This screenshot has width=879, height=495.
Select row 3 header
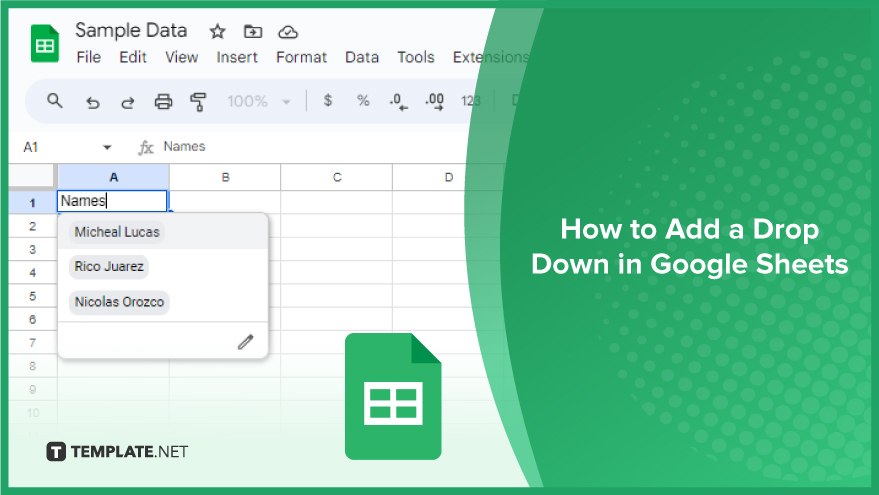pos(33,249)
